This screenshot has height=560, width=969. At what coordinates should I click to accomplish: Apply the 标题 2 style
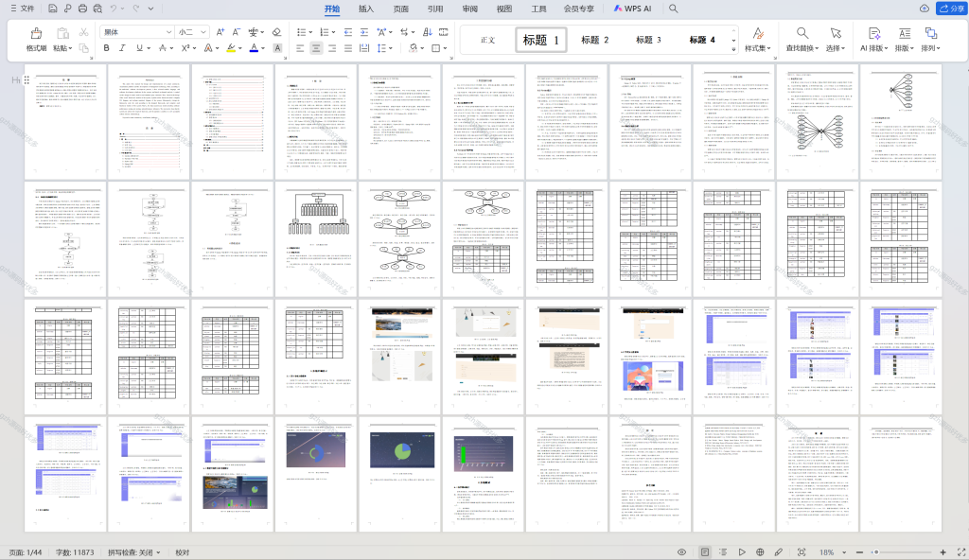click(594, 40)
